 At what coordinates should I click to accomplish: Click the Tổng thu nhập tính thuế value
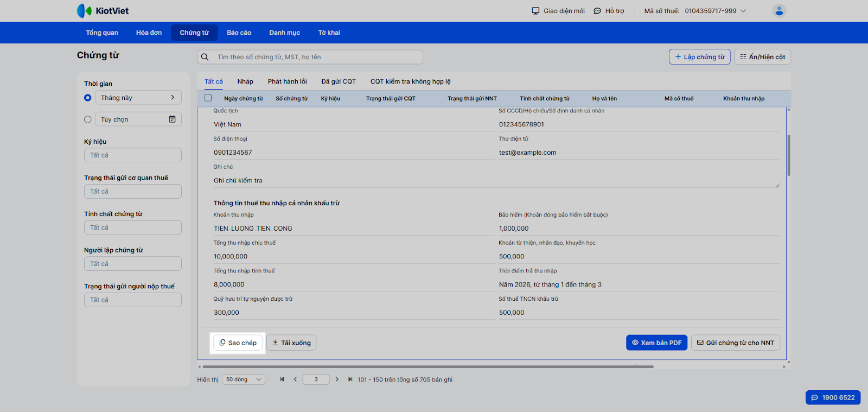[354, 284]
